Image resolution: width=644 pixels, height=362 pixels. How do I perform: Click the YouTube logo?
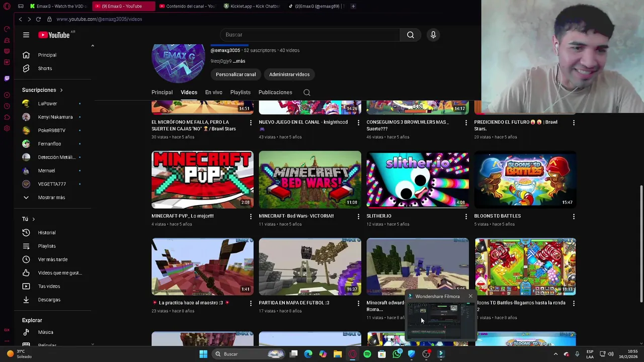pyautogui.click(x=54, y=35)
